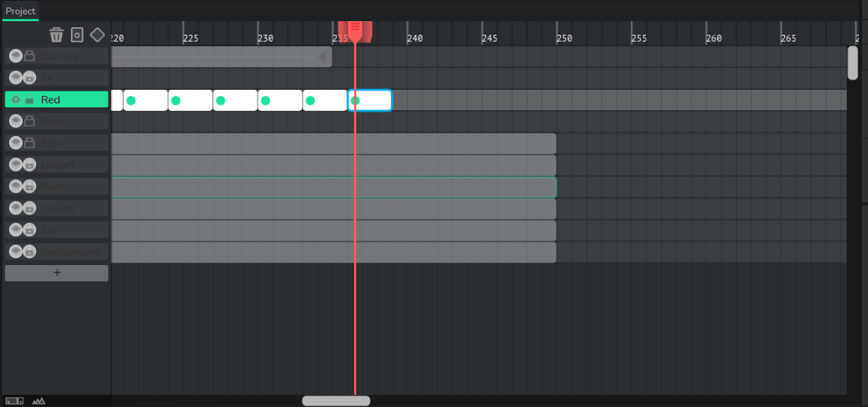Image resolution: width=868 pixels, height=407 pixels.
Task: Click the diamond keyframe icon
Action: [x=97, y=35]
